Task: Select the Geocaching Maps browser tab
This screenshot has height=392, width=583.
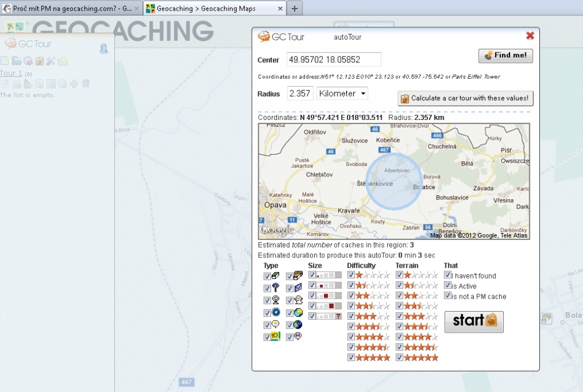Action: (x=215, y=8)
